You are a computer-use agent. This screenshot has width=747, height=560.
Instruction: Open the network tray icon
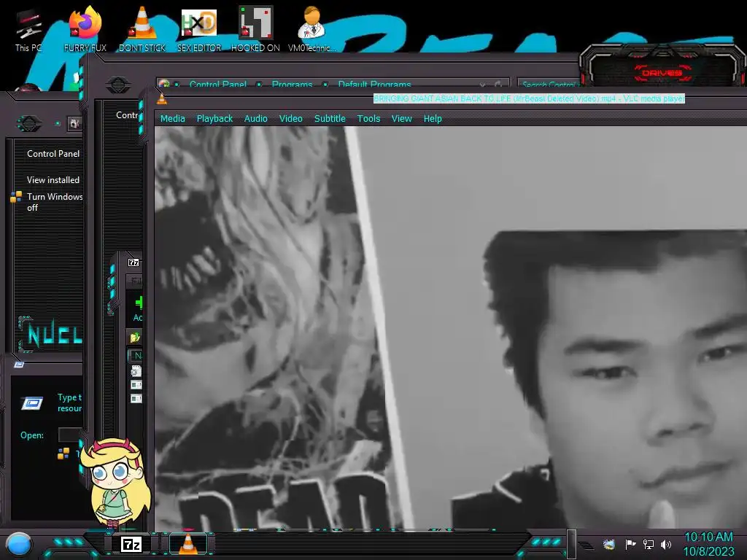(x=649, y=544)
